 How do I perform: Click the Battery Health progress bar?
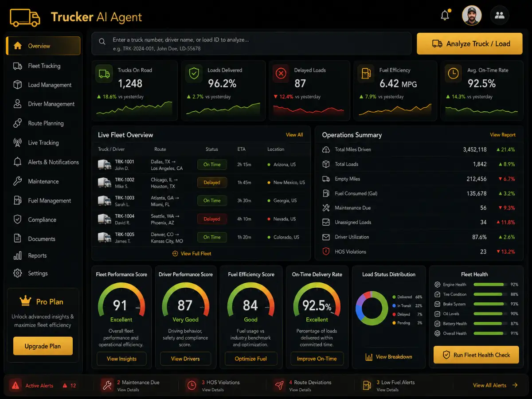(x=490, y=323)
